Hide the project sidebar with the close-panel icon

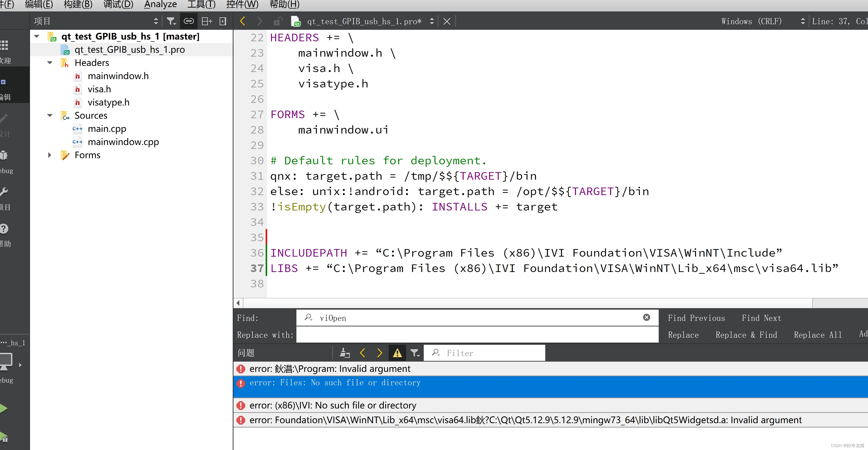pyautogui.click(x=223, y=21)
